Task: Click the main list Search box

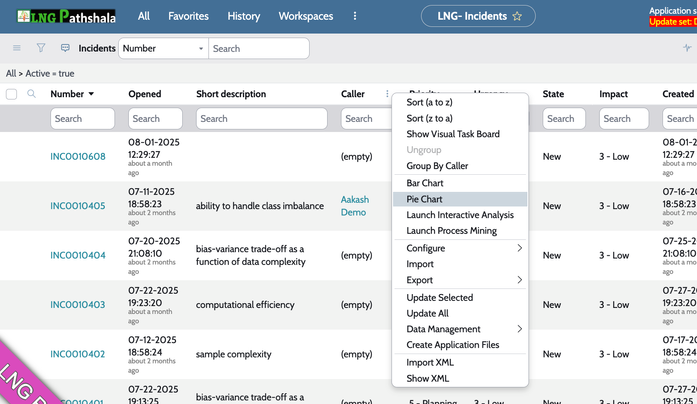Action: point(259,48)
